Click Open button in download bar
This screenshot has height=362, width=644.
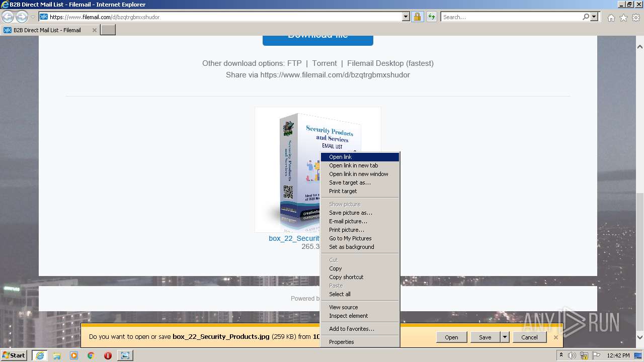click(x=451, y=337)
